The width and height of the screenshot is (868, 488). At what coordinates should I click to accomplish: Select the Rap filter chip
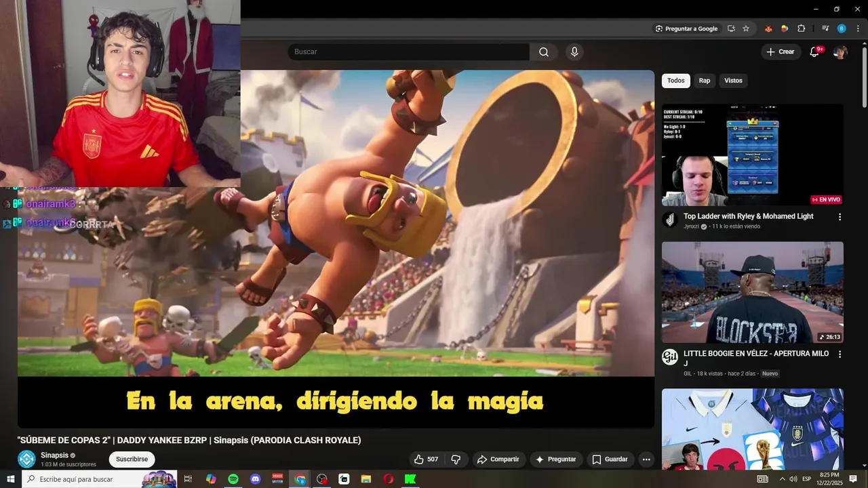tap(705, 81)
